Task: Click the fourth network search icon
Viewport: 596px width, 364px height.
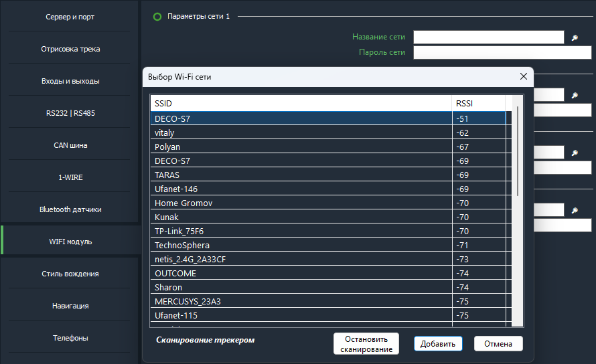Action: point(575,210)
